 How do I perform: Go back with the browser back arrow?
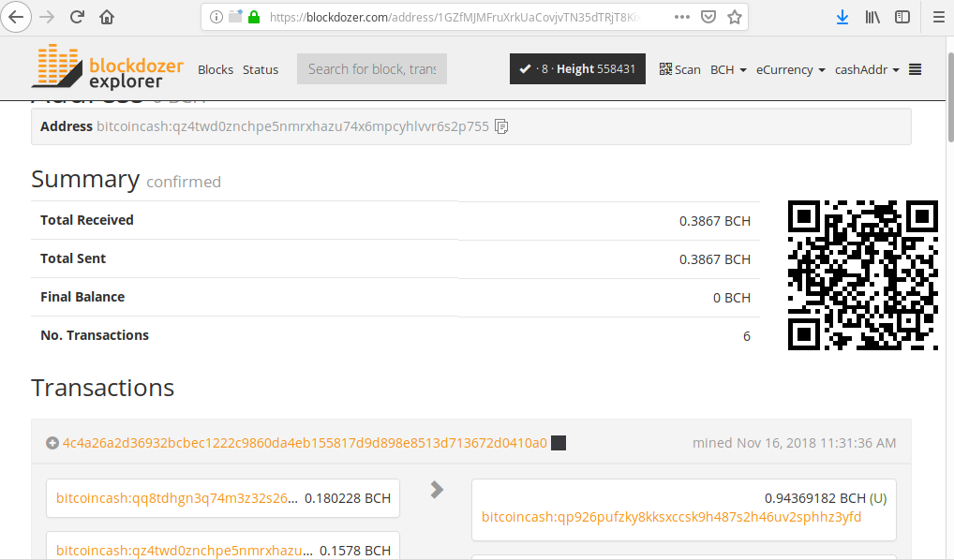coord(17,17)
